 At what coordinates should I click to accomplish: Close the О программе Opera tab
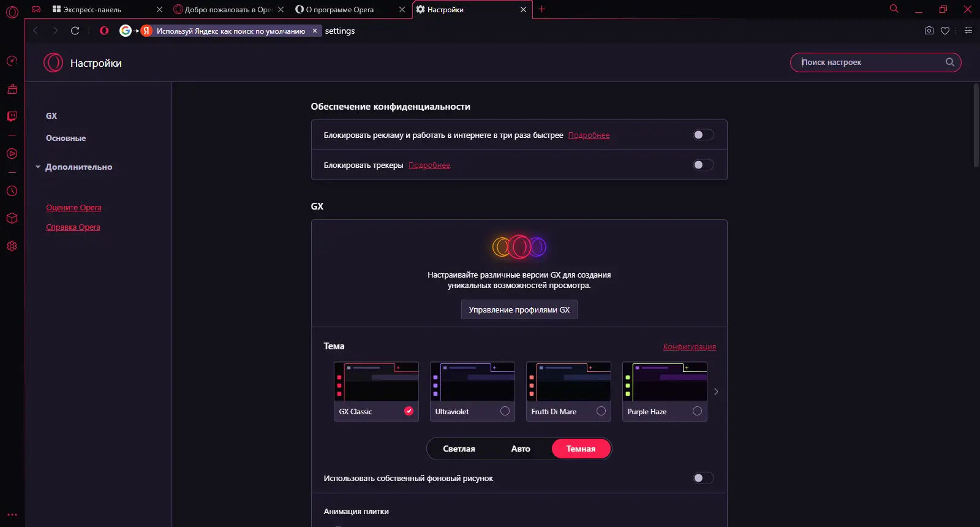coord(402,9)
